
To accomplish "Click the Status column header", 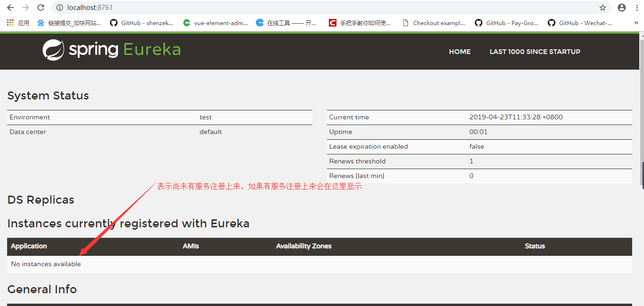I will click(535, 246).
